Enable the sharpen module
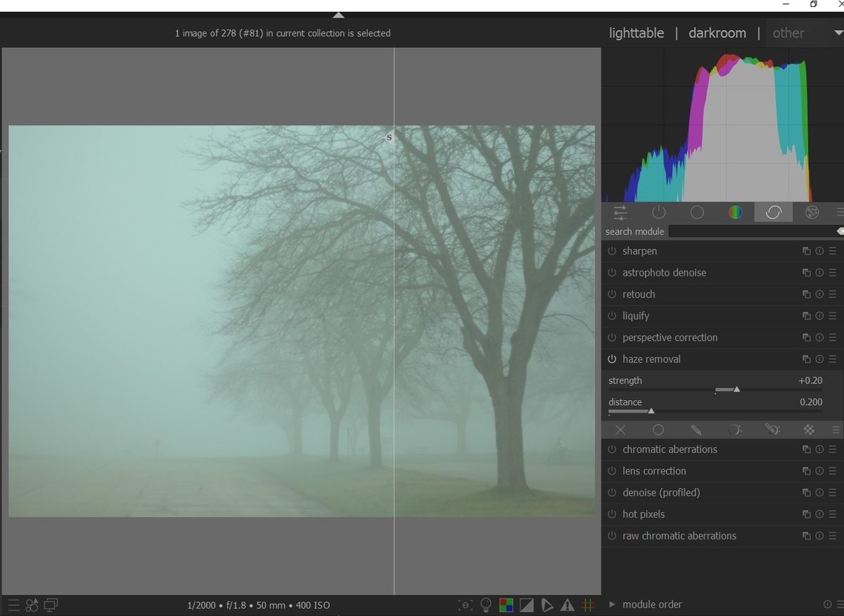This screenshot has height=616, width=844. (x=612, y=251)
